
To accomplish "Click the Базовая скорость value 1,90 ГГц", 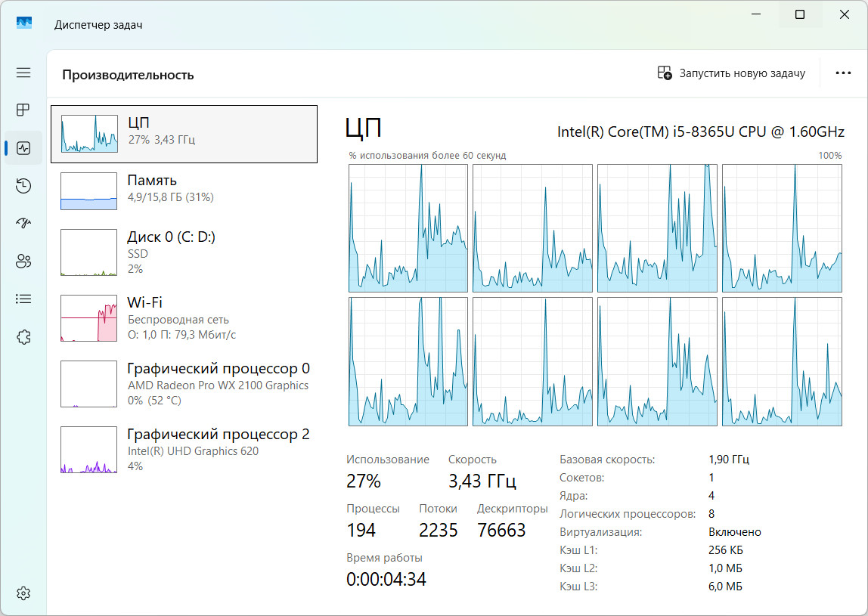I will point(729,460).
